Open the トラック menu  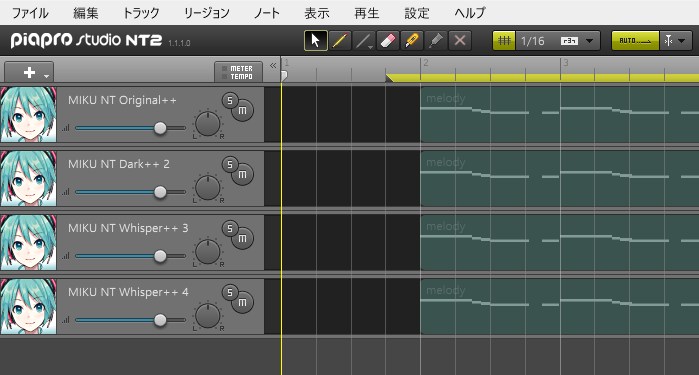pyautogui.click(x=141, y=12)
